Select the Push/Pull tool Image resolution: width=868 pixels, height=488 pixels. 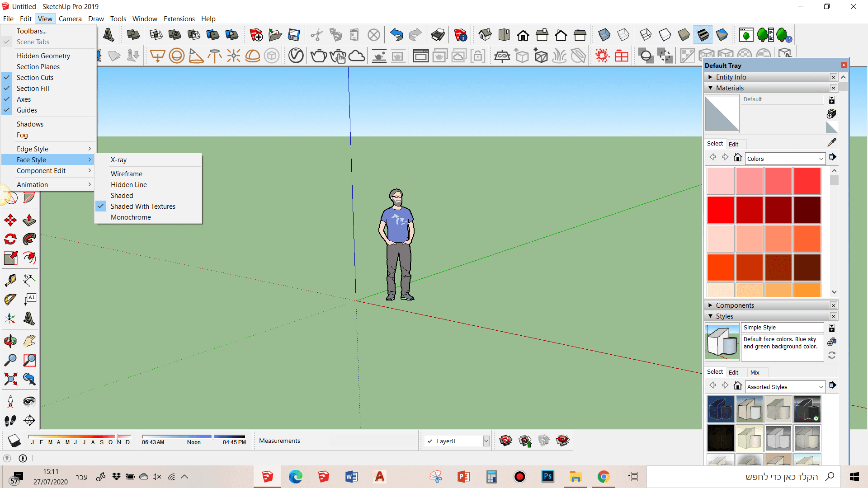(29, 220)
